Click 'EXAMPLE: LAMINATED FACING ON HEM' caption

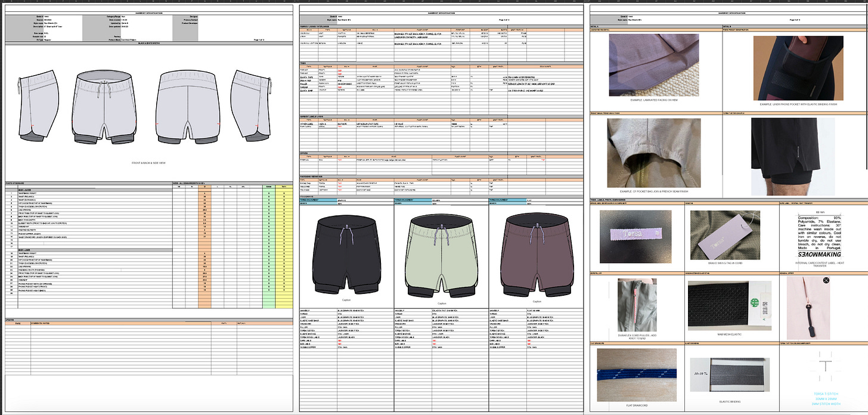[x=654, y=100]
